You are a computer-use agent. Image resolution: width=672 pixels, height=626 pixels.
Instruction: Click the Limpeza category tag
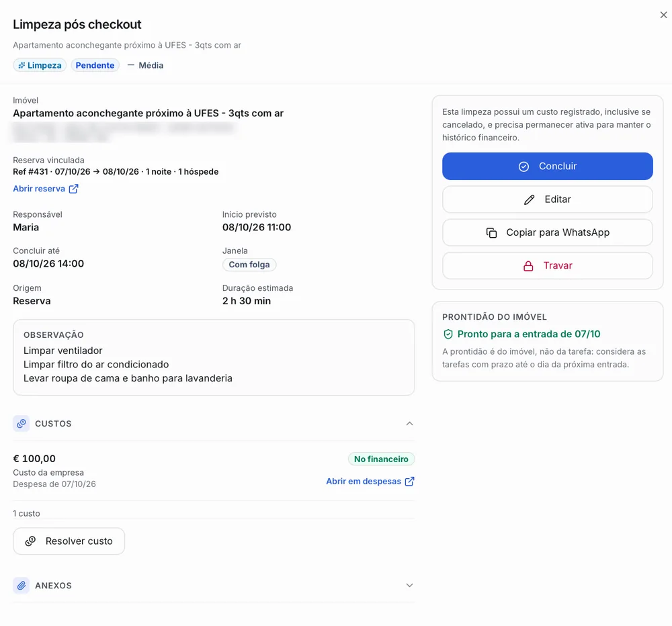tap(40, 65)
